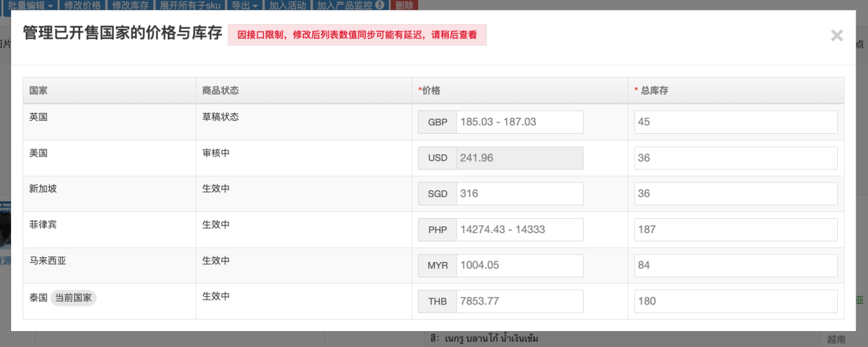Change the UK total stock value 45
Image resolution: width=868 pixels, height=347 pixels.
click(735, 122)
